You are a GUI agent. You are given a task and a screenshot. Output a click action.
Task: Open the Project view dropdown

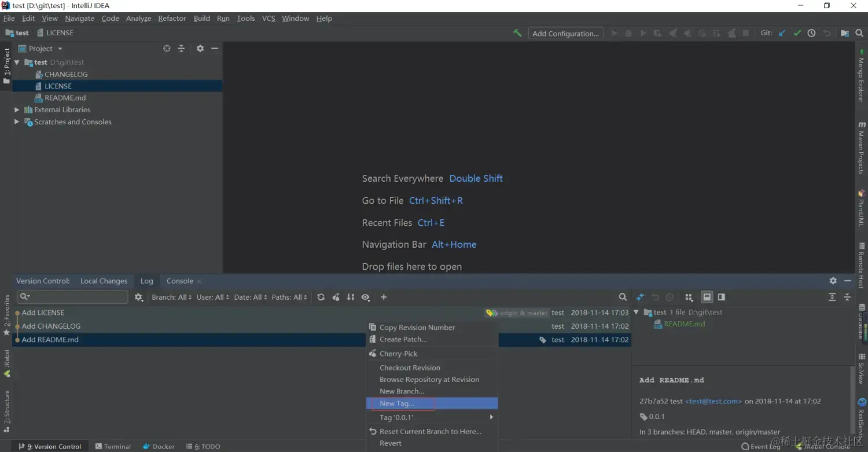[40, 49]
